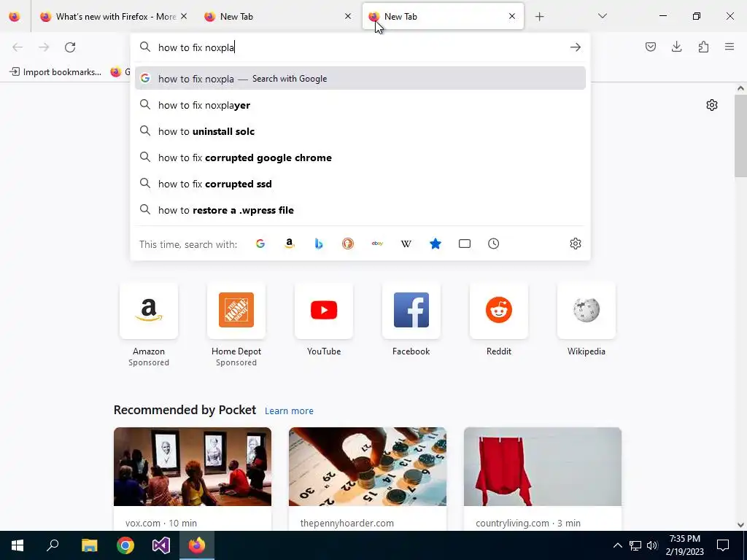Close the What's new with Firefox tab
The image size is (747, 560).
(184, 17)
